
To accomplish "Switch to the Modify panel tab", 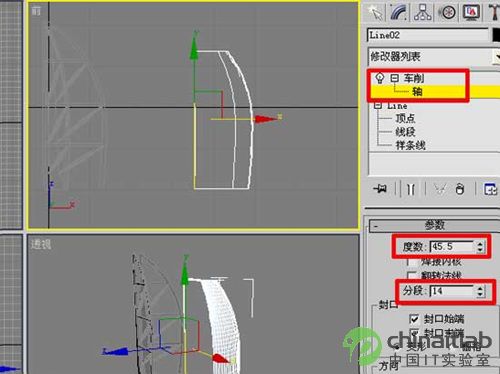I will coord(399,13).
